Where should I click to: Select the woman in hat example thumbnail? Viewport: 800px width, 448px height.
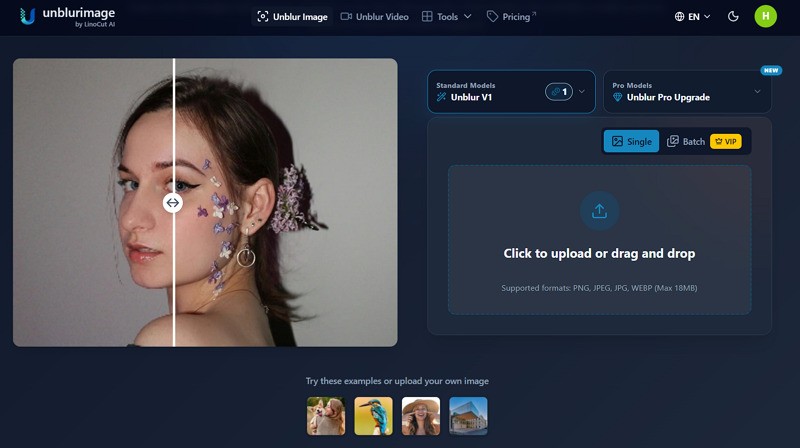click(x=421, y=416)
